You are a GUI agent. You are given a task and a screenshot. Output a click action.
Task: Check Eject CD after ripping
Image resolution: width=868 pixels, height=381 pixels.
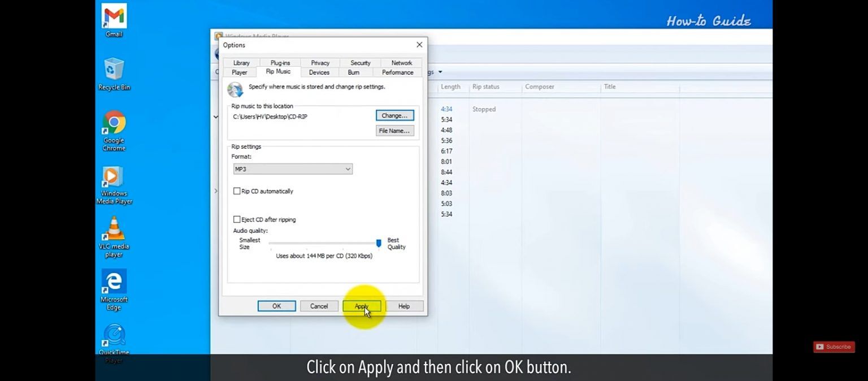click(237, 219)
